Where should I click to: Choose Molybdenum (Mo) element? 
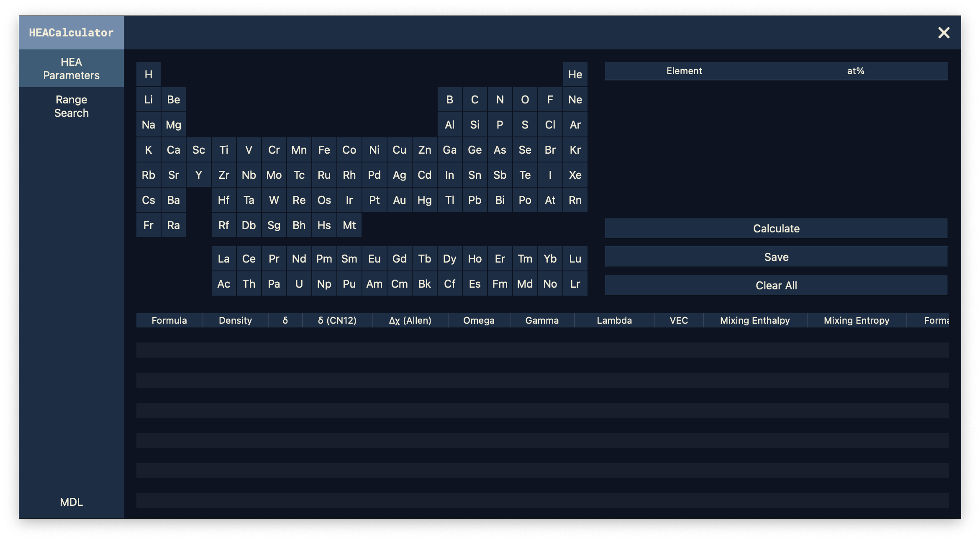click(x=274, y=175)
